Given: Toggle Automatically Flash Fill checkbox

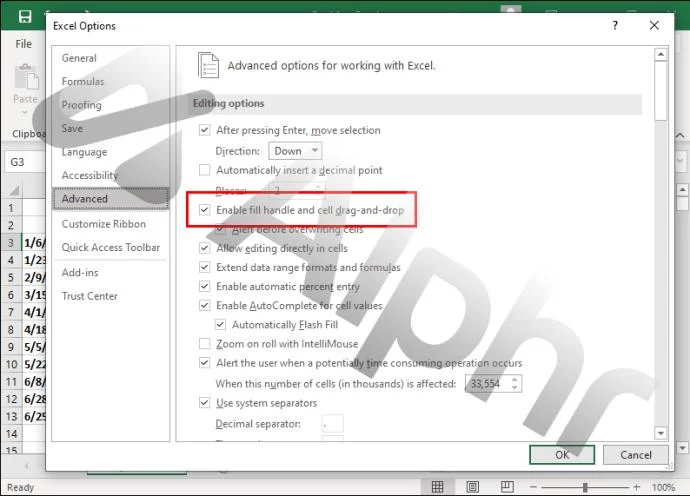Looking at the screenshot, I should pos(220,324).
